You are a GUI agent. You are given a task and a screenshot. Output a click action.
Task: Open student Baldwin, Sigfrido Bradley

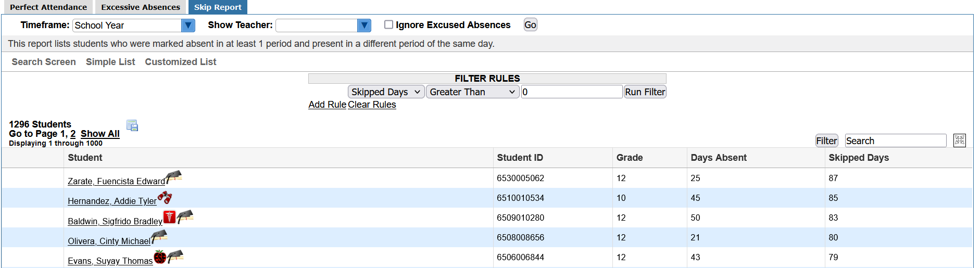pos(115,221)
